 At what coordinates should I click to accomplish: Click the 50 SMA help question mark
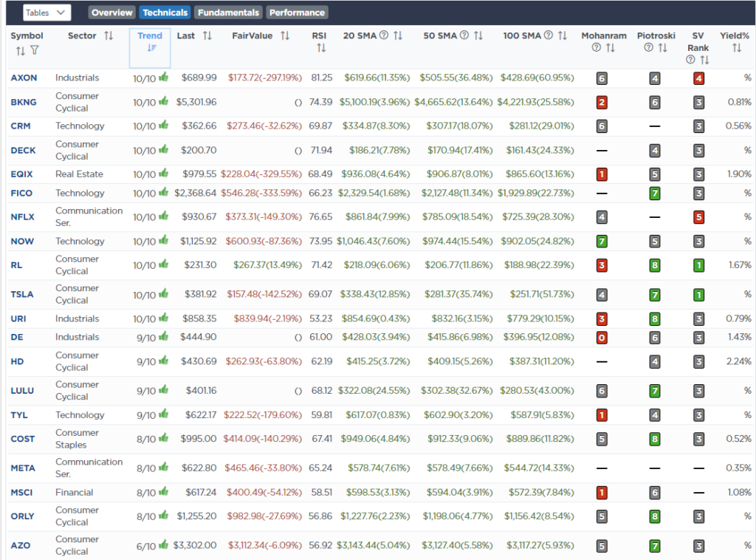(x=464, y=35)
